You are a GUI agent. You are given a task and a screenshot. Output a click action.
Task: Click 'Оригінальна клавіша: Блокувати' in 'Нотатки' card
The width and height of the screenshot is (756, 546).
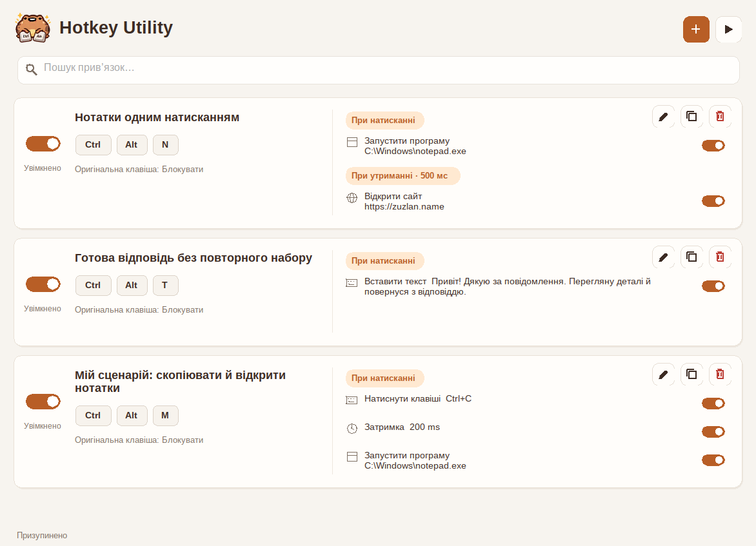point(139,170)
